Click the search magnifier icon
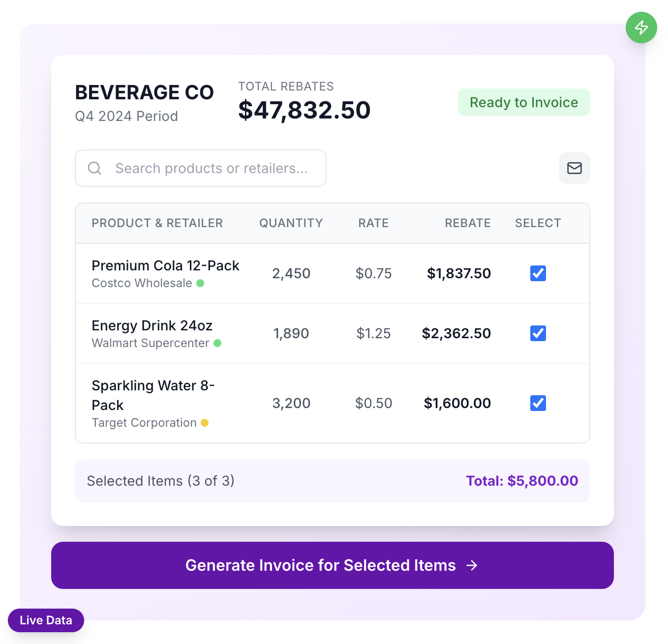The height and width of the screenshot is (644, 668). pyautogui.click(x=94, y=168)
